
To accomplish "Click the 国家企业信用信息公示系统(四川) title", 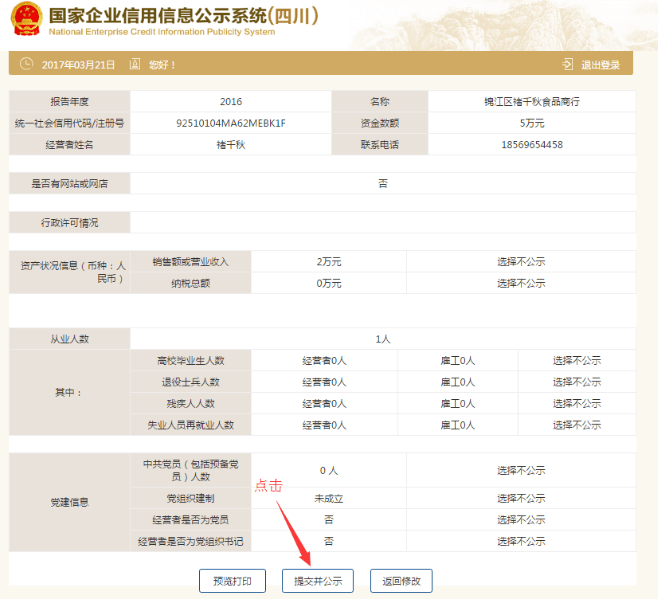I will coord(183,16).
